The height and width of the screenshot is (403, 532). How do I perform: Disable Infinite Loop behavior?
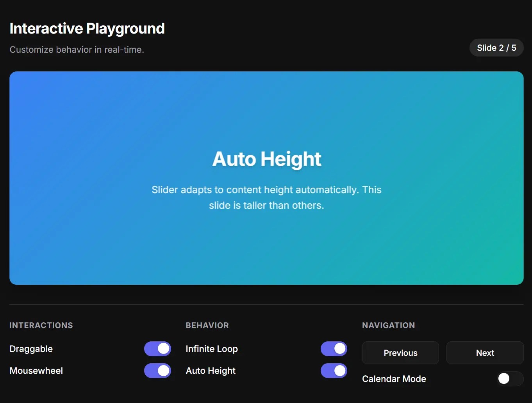coord(334,349)
